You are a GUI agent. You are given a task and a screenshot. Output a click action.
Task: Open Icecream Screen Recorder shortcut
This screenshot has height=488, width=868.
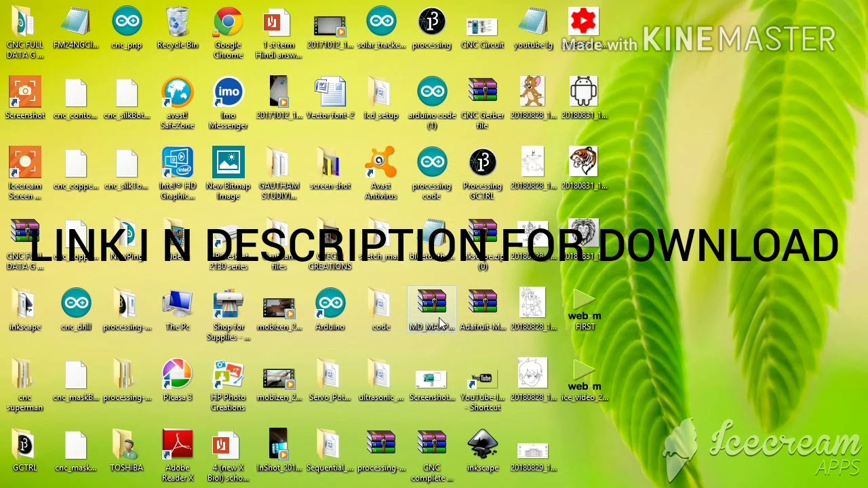25,174
